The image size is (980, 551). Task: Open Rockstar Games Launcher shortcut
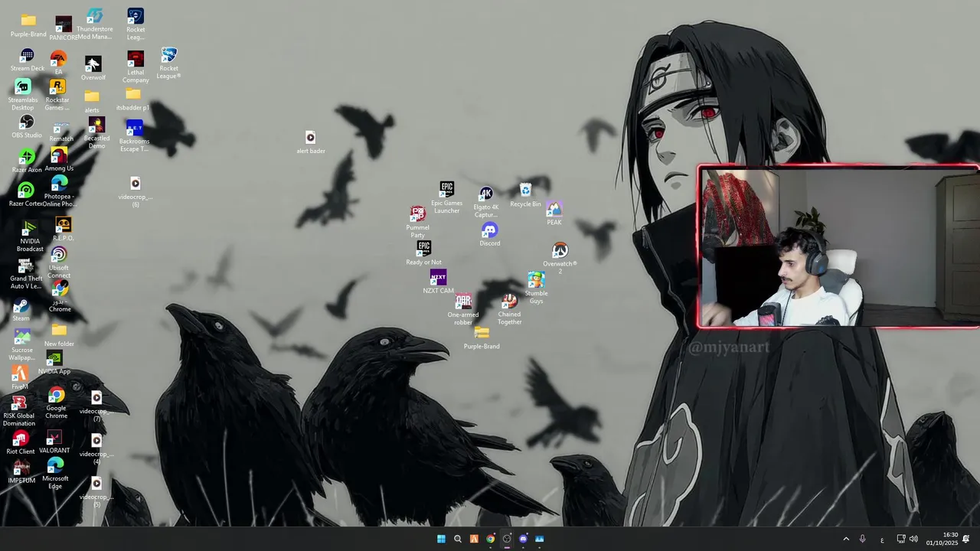57,95
